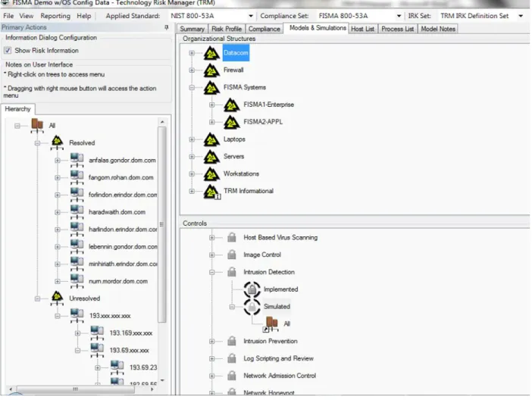Expand the Datacom node
The height and width of the screenshot is (400, 532).
(x=192, y=53)
